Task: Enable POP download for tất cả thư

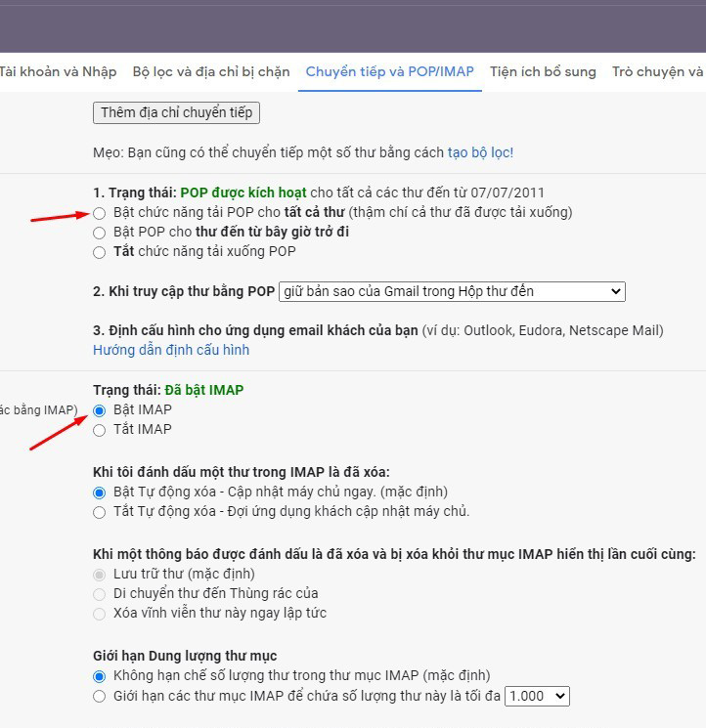Action: coord(100,212)
